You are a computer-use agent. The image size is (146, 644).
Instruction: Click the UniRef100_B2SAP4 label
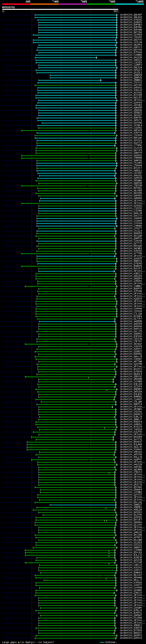[x=131, y=316]
